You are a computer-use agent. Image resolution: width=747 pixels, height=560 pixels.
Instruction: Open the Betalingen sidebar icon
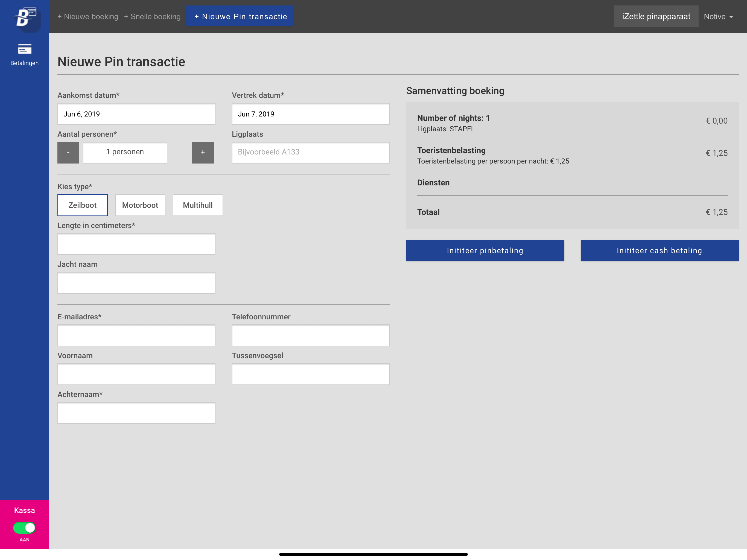24,54
